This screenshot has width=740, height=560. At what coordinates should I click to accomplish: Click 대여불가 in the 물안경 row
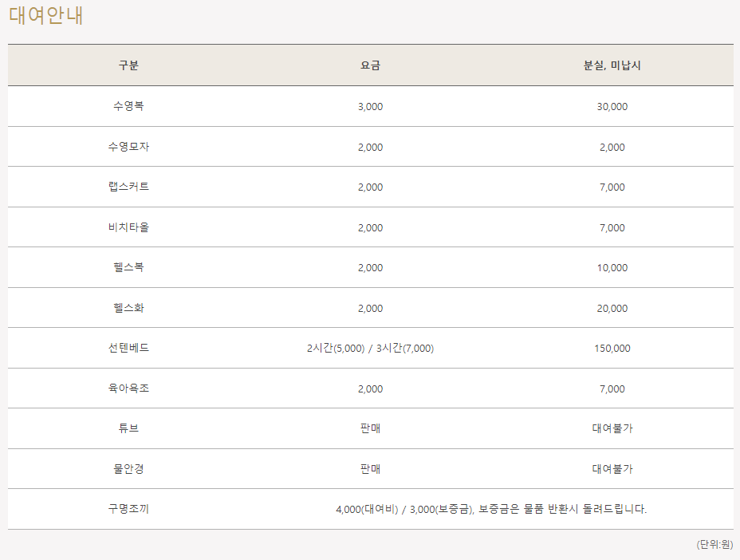point(612,469)
